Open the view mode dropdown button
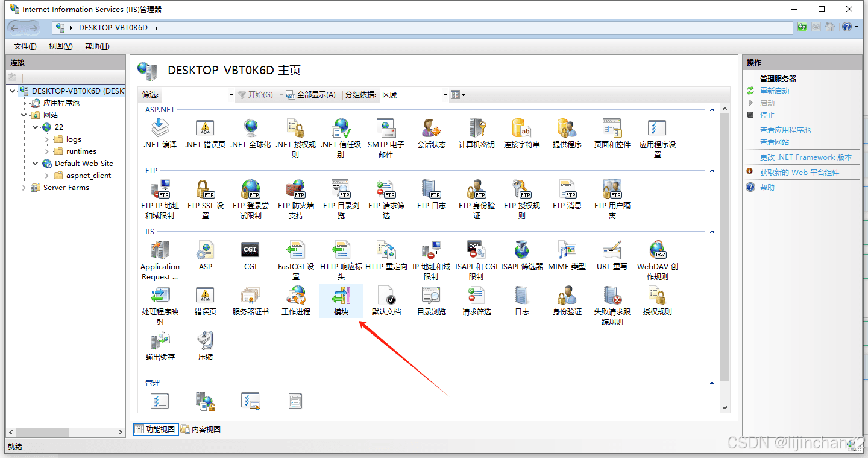 458,95
